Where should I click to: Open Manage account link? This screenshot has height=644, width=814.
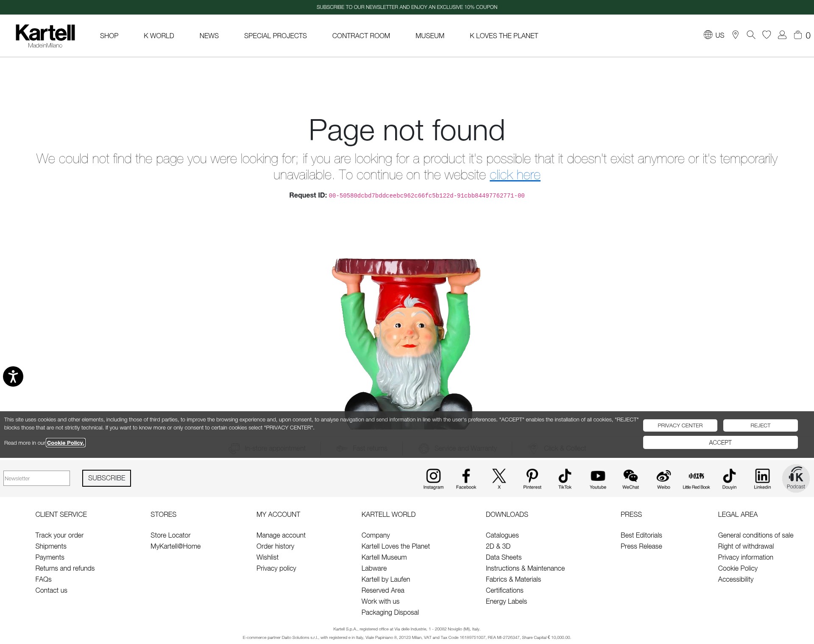[x=281, y=535]
